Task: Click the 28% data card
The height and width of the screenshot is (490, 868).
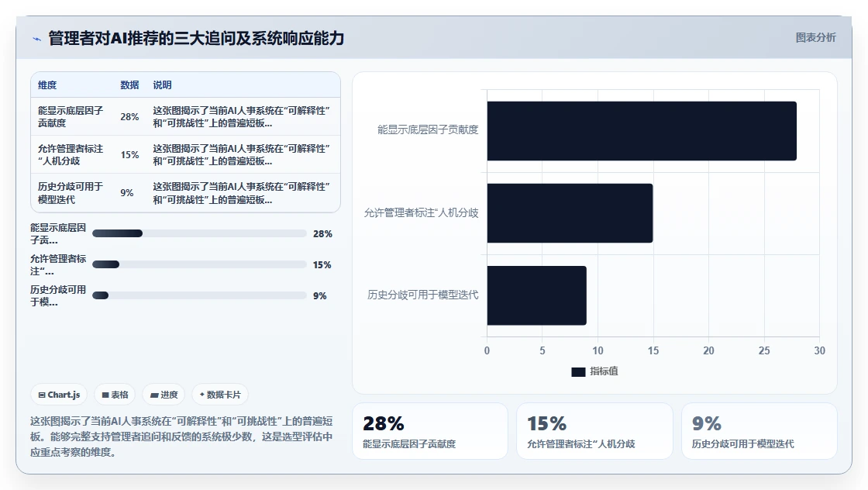Action: point(430,431)
